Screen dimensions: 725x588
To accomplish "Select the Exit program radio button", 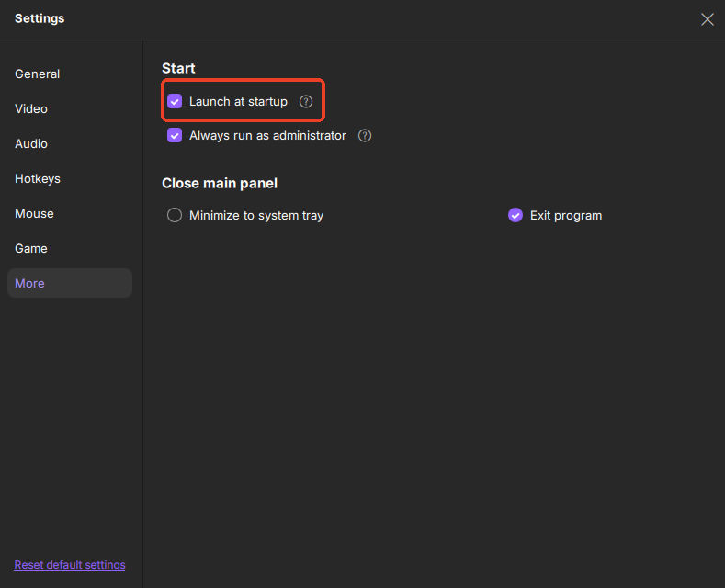I will tap(515, 216).
